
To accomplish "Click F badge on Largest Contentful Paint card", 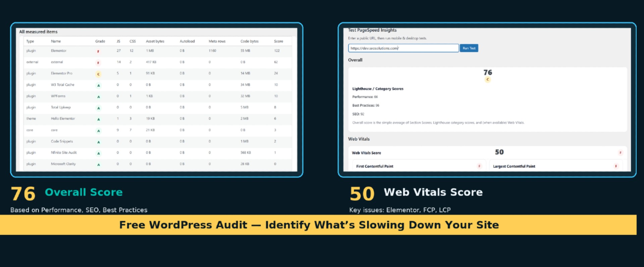I will pos(616,166).
